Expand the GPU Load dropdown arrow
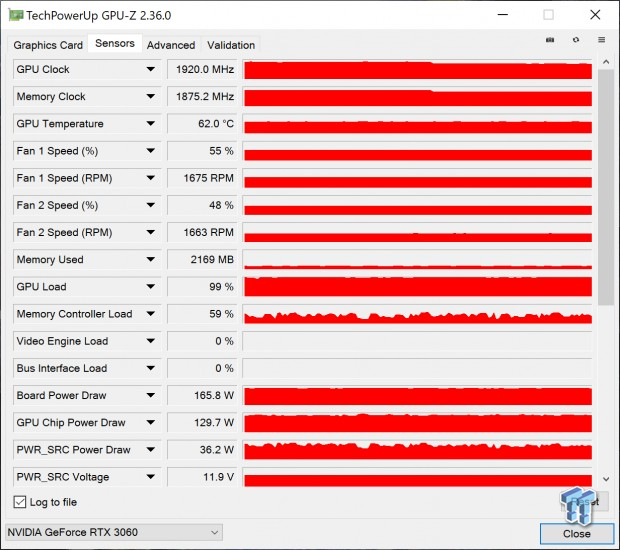 (150, 287)
